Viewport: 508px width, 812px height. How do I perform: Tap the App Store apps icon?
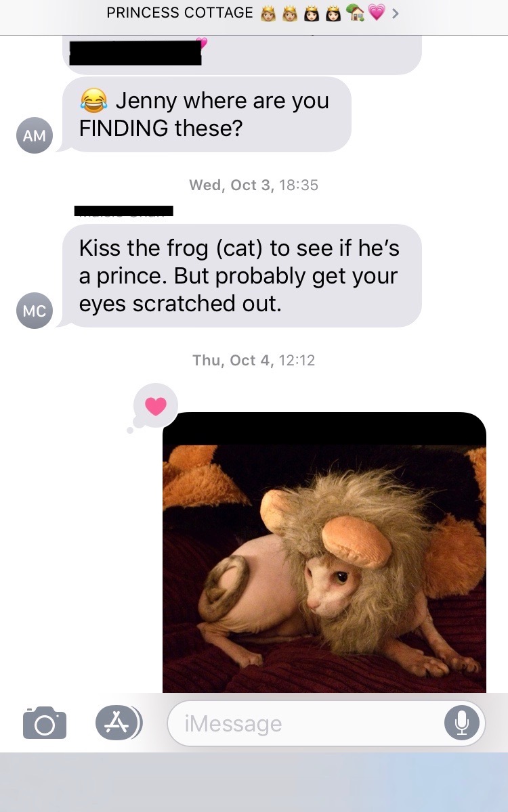118,722
